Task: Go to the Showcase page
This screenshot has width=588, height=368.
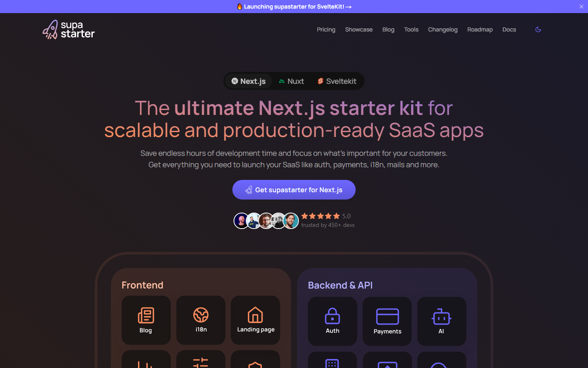Action: pos(359,29)
